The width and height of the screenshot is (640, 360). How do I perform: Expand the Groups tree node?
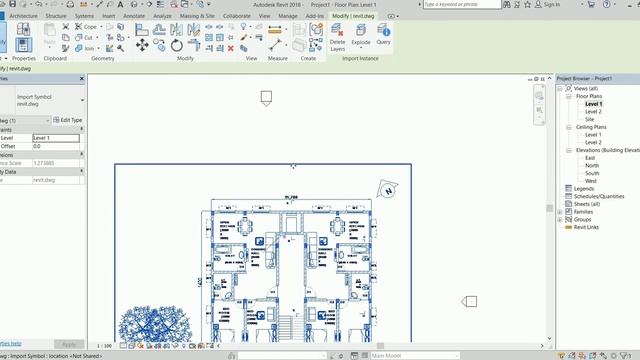pos(560,220)
